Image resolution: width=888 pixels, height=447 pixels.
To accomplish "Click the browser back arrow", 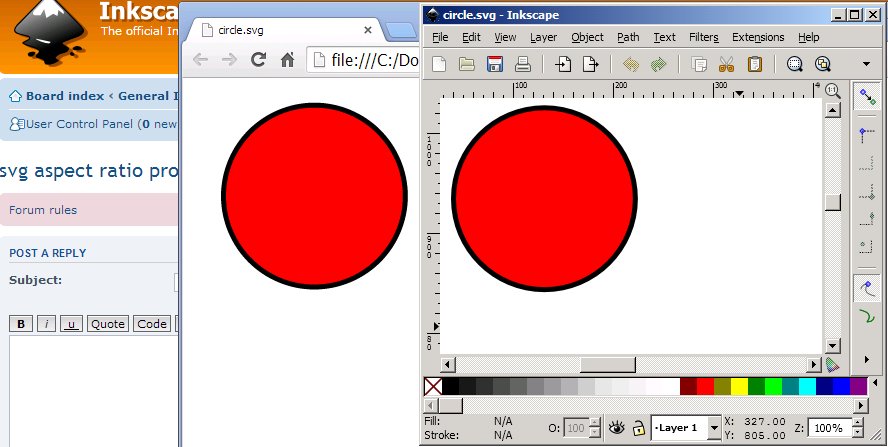I will 200,59.
